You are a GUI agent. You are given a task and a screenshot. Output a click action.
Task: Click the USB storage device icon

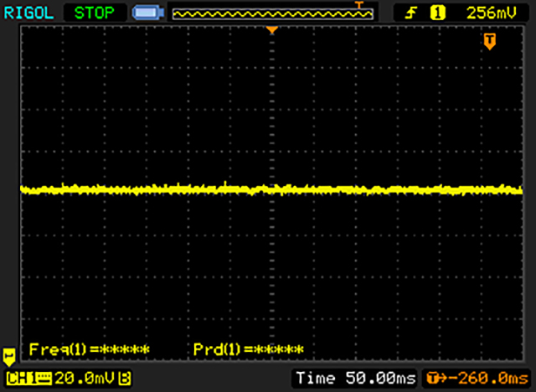[x=148, y=13]
